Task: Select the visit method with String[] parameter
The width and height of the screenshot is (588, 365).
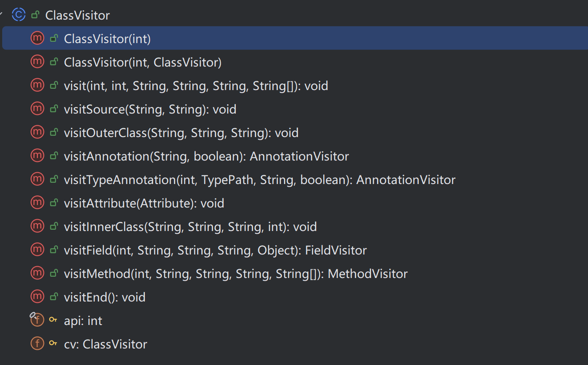Action: pos(196,86)
